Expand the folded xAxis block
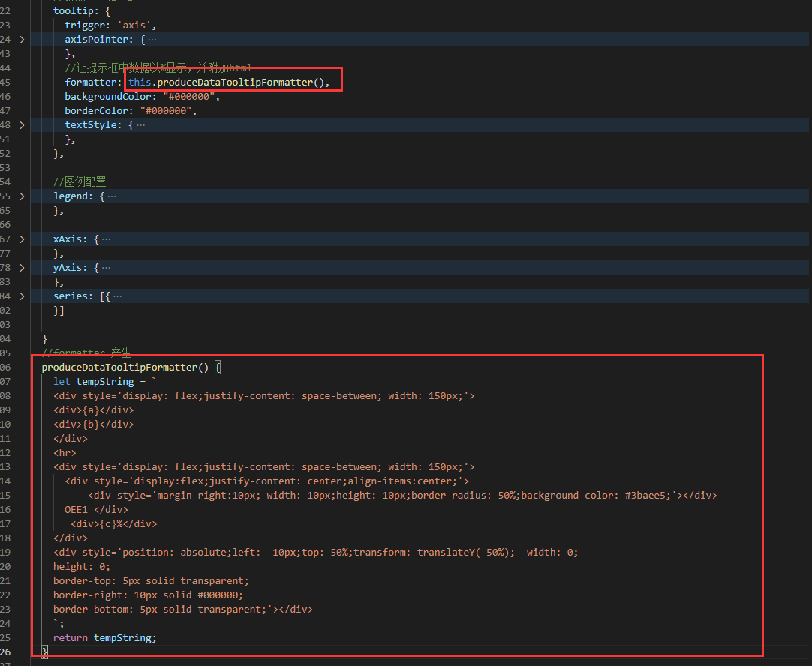 [x=22, y=239]
